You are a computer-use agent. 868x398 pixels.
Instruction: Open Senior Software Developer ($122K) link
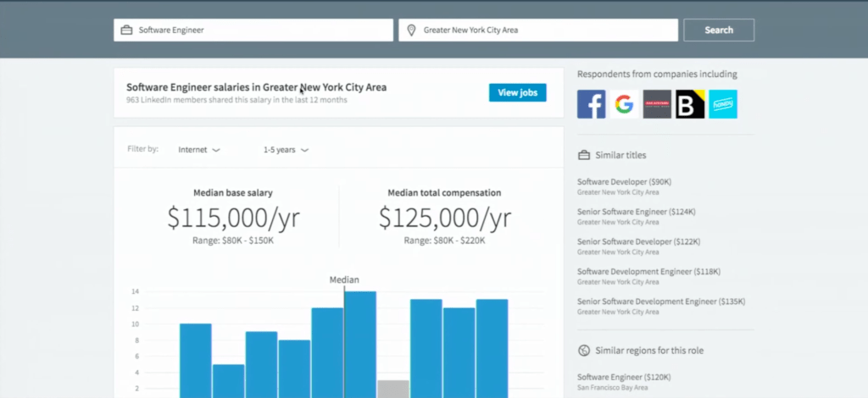pos(639,241)
